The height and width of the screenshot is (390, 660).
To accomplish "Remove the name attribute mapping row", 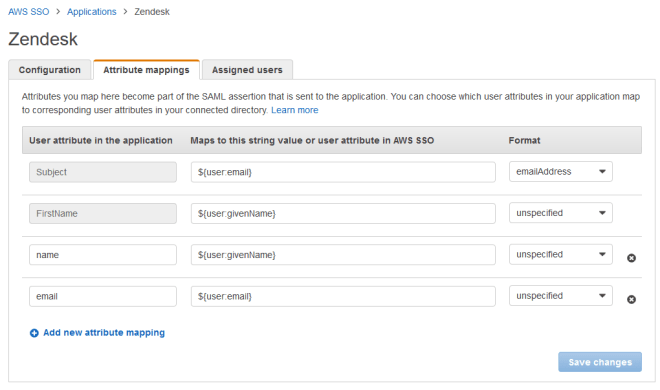I will tap(631, 258).
